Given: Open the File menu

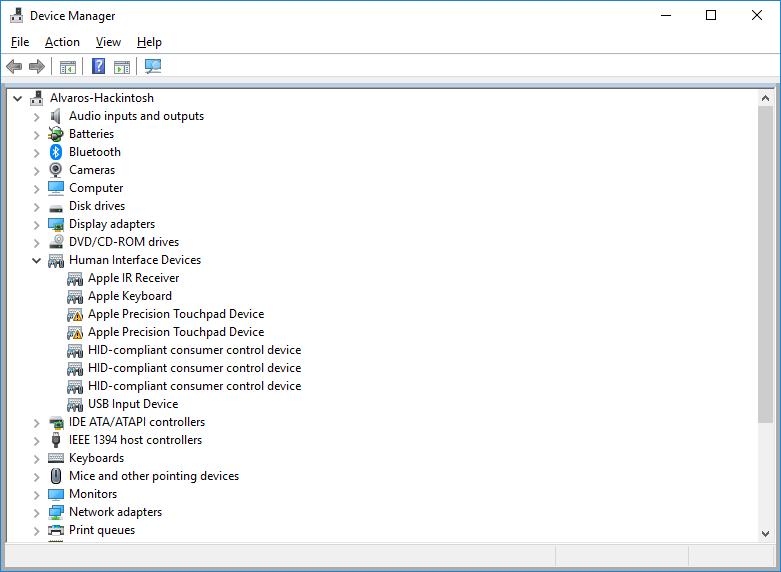Looking at the screenshot, I should click(20, 42).
